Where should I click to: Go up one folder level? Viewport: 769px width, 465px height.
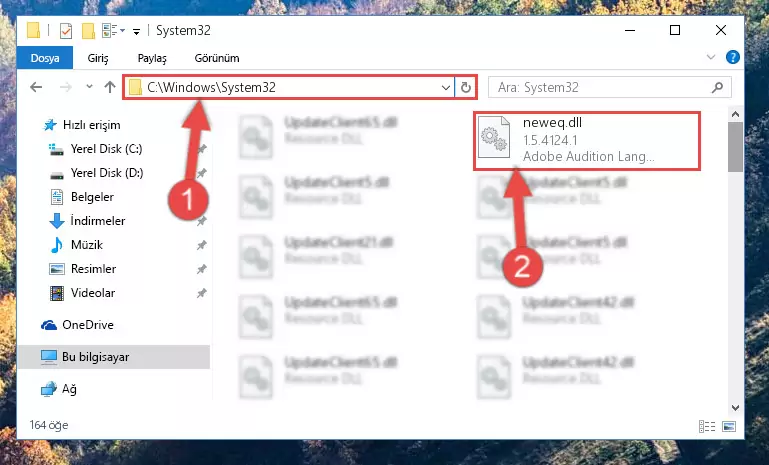110,87
